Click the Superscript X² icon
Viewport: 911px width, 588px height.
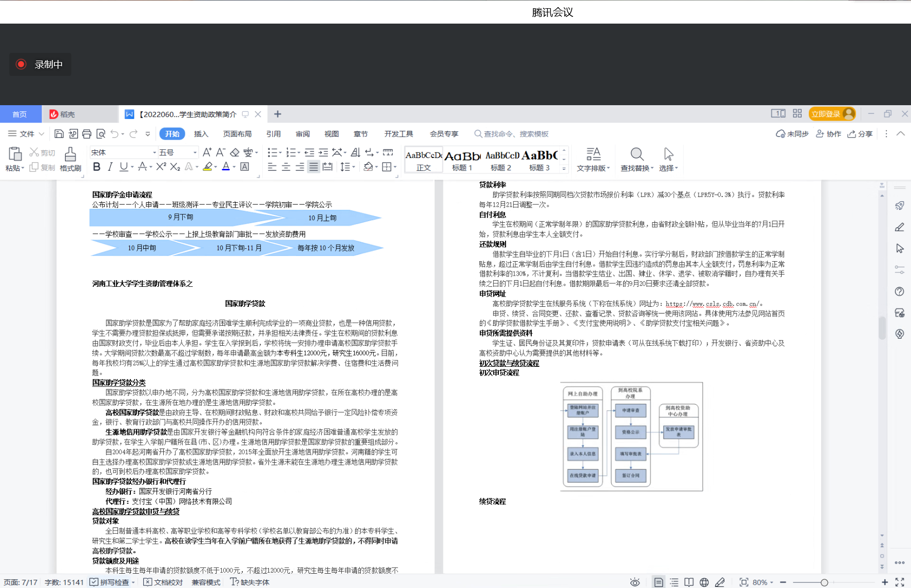pos(161,167)
